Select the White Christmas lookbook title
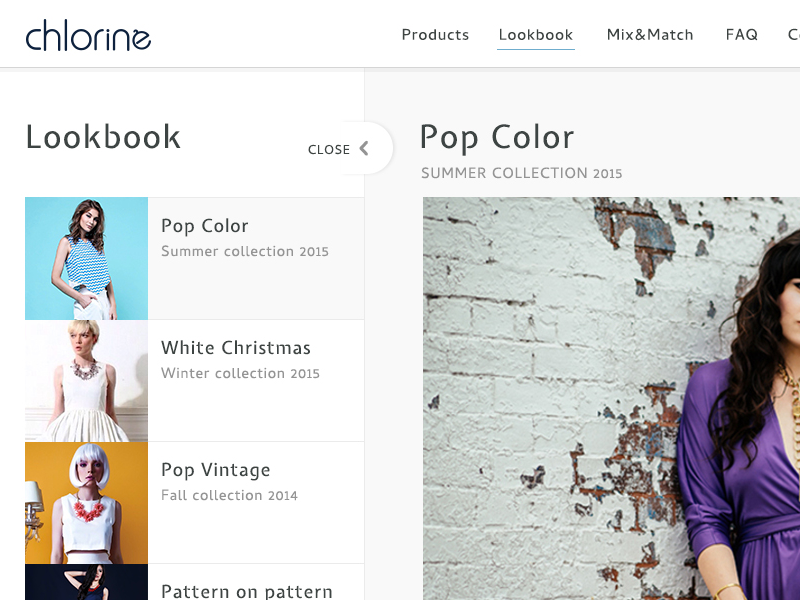This screenshot has height=600, width=800. 236,348
